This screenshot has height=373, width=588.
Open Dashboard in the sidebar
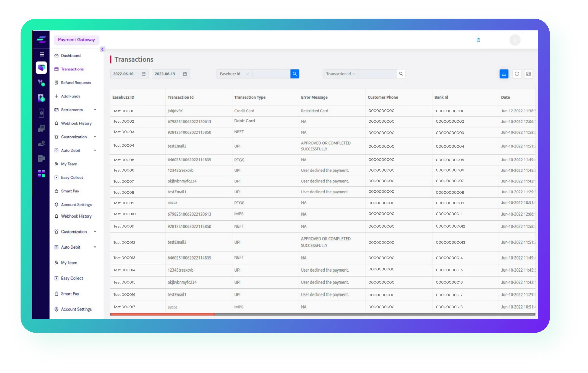[x=71, y=56]
